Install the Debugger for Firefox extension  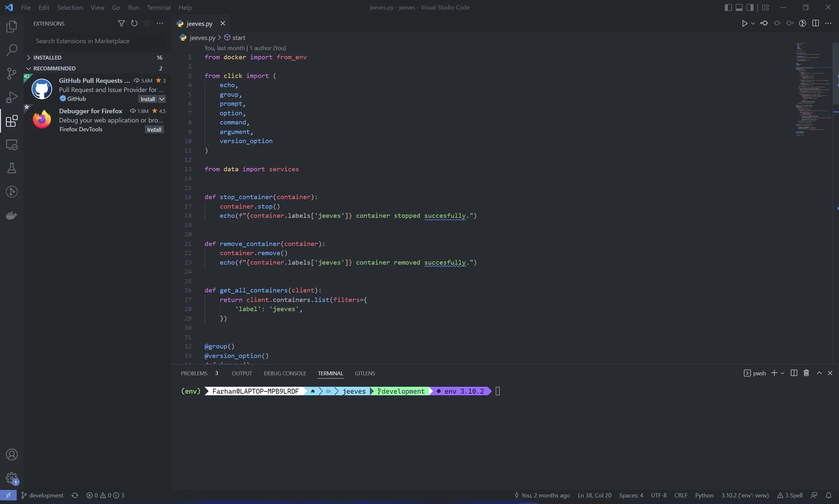pos(154,130)
